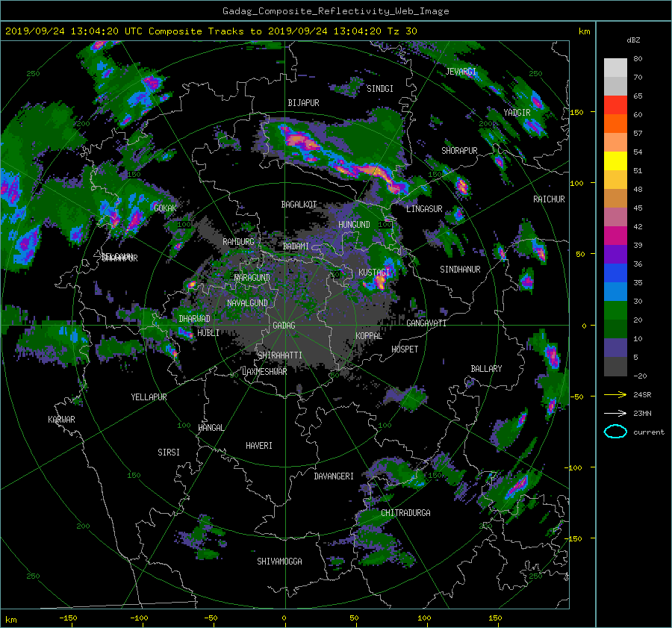Select the BIJAPUR city label

click(303, 103)
